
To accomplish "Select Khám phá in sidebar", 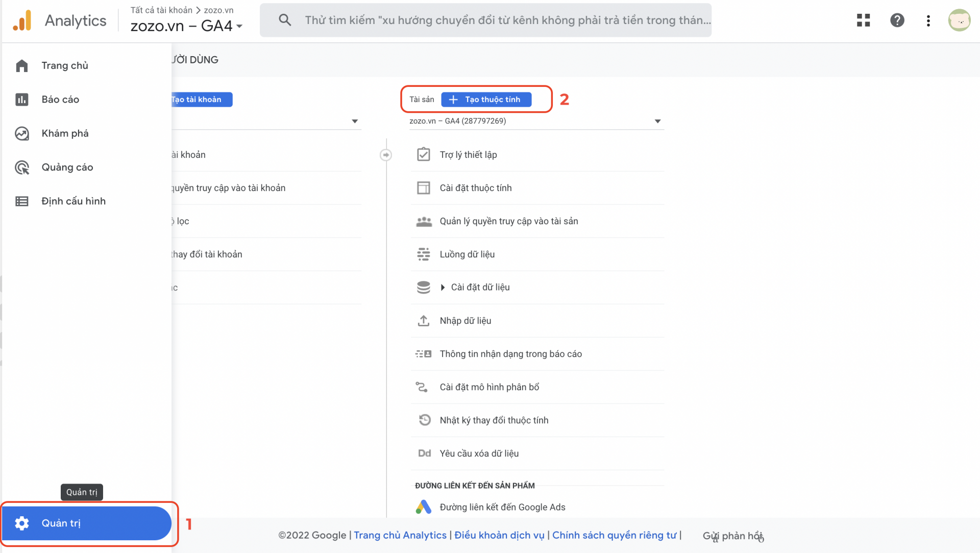I will (65, 134).
